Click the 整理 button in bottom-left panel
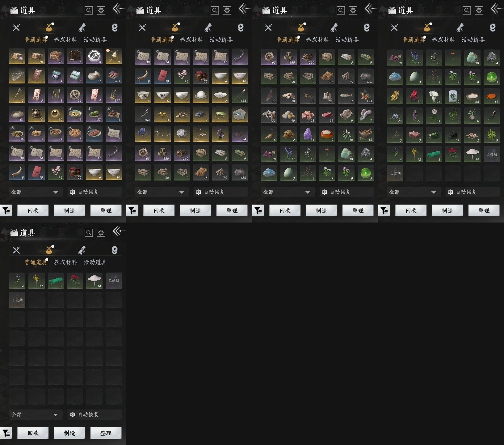This screenshot has height=445, width=504. coord(106,433)
